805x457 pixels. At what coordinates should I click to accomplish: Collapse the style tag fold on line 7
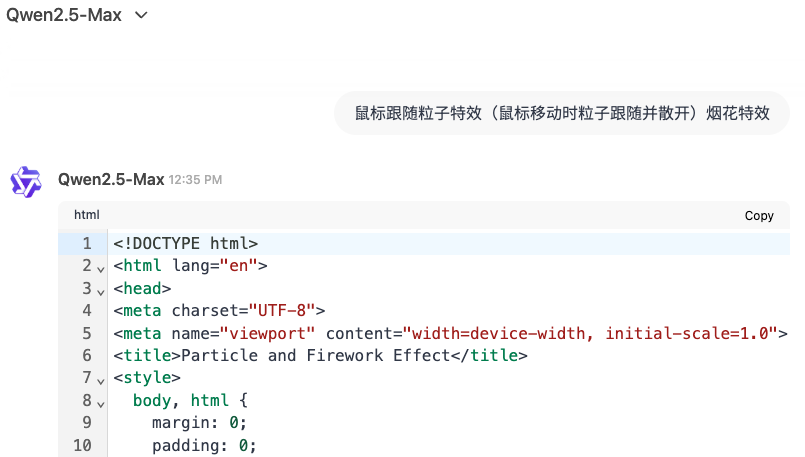pyautogui.click(x=101, y=381)
